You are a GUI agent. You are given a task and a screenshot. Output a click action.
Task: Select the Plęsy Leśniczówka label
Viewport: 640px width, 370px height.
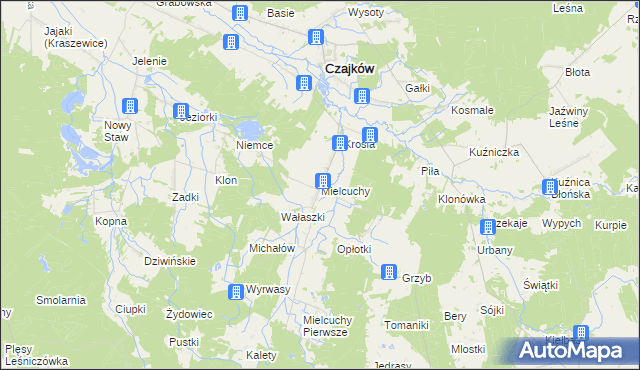pyautogui.click(x=36, y=355)
